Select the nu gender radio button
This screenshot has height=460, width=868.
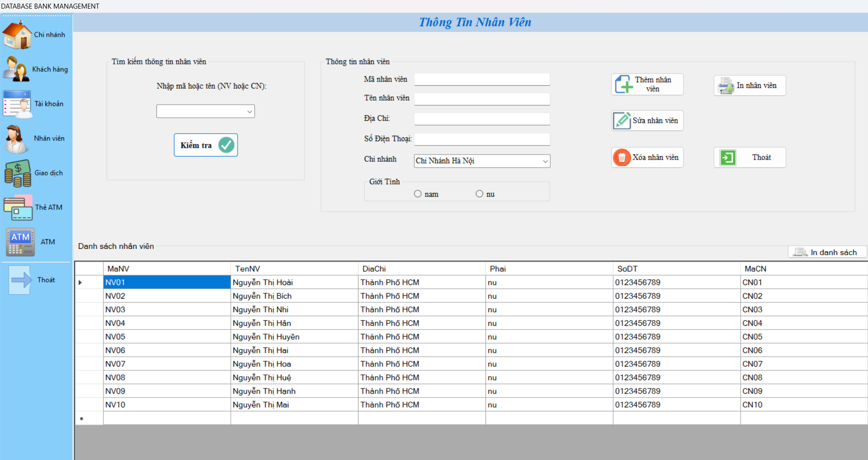(x=479, y=194)
